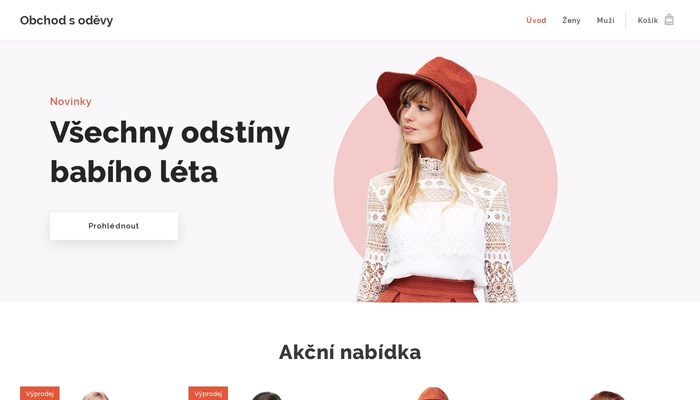Open the shopping bag cart icon

click(x=669, y=20)
